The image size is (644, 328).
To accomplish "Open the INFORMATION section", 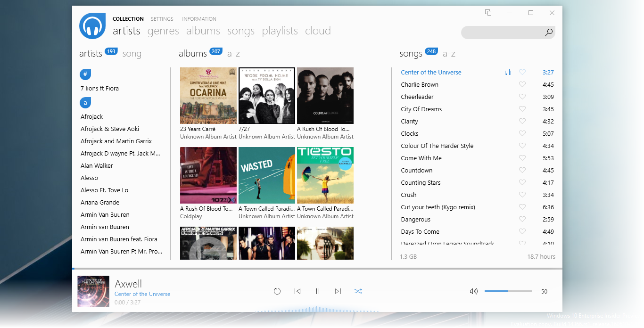I will click(x=199, y=19).
